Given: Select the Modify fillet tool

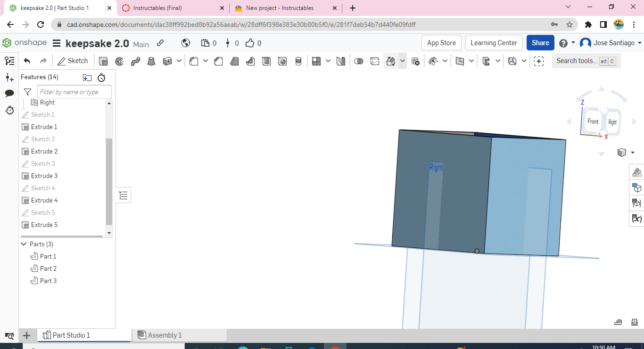Looking at the screenshot, I should (x=433, y=61).
